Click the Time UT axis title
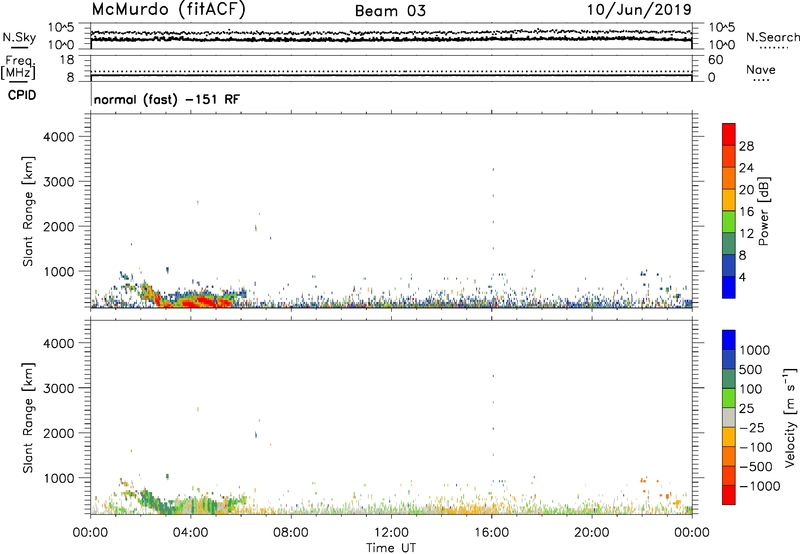800x554 pixels. [x=391, y=548]
